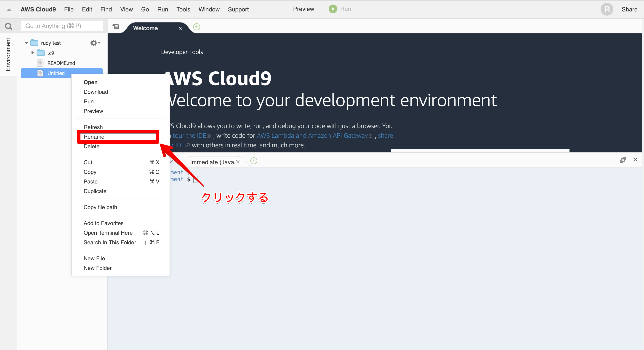Close the Immediate (Java) tab
The height and width of the screenshot is (350, 644).
238,162
